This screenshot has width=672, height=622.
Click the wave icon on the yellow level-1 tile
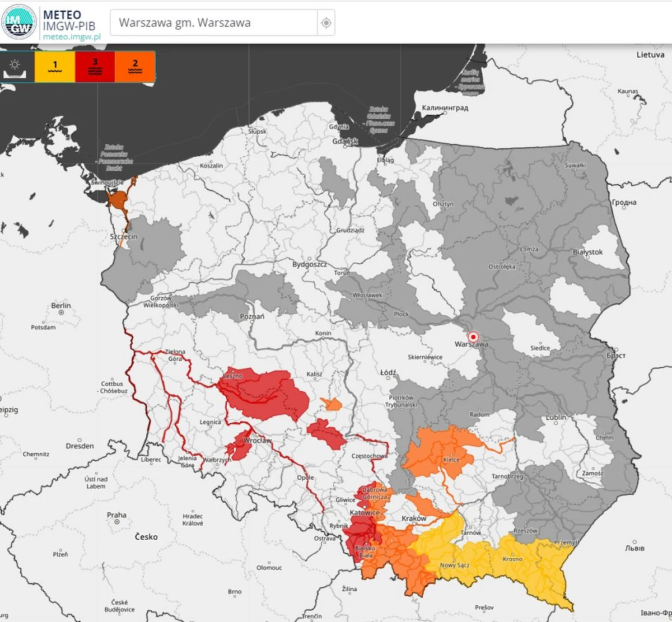click(55, 71)
